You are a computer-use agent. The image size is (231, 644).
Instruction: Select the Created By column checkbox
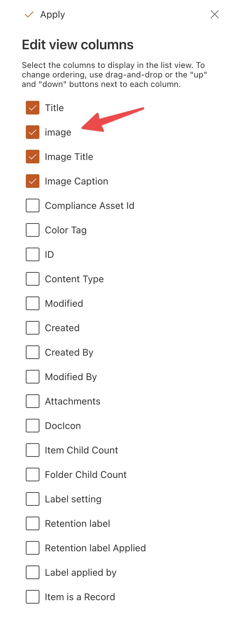click(x=33, y=353)
